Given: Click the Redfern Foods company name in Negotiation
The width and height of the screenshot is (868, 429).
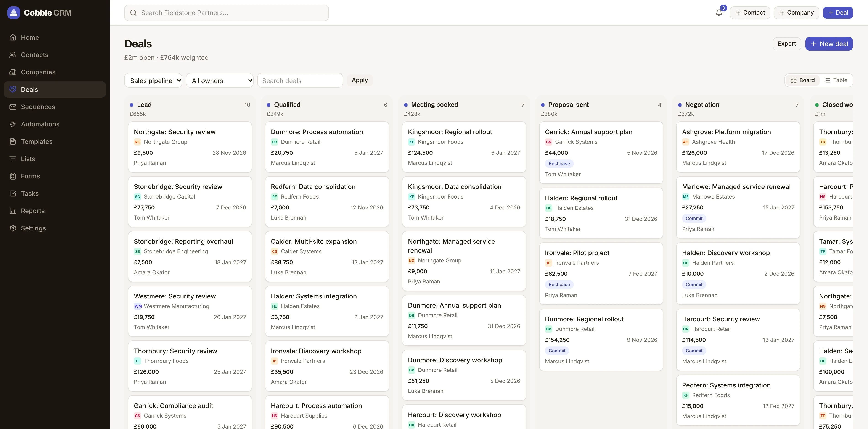Looking at the screenshot, I should 711,395.
